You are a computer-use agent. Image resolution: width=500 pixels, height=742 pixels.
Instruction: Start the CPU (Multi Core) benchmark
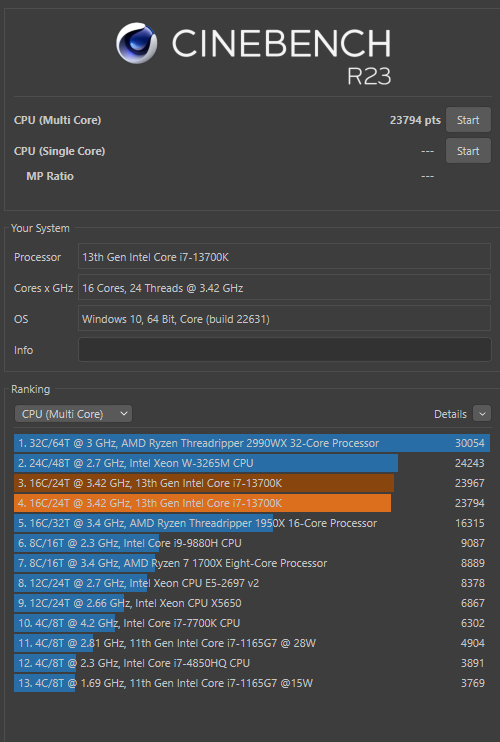[x=468, y=120]
